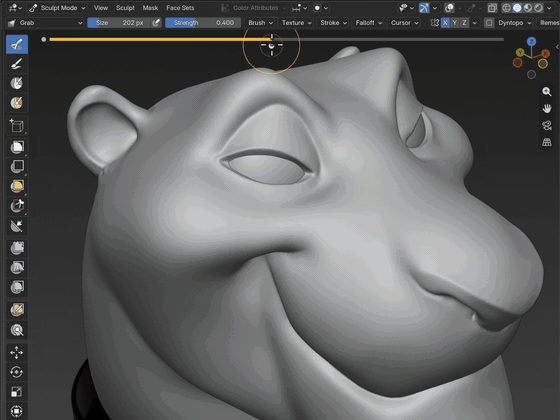The width and height of the screenshot is (560, 420).
Task: Select the Rotate transform tool
Action: point(17,372)
